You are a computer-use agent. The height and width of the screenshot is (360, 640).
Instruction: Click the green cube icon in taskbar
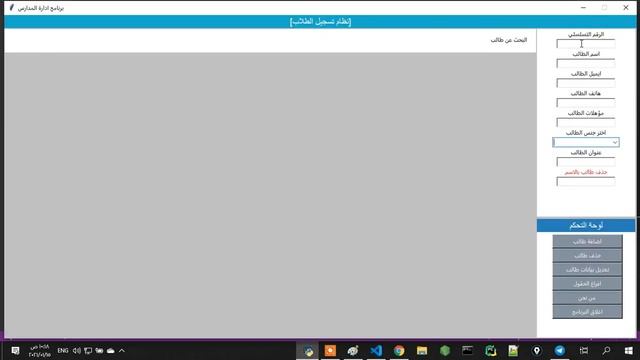pyautogui.click(x=445, y=351)
